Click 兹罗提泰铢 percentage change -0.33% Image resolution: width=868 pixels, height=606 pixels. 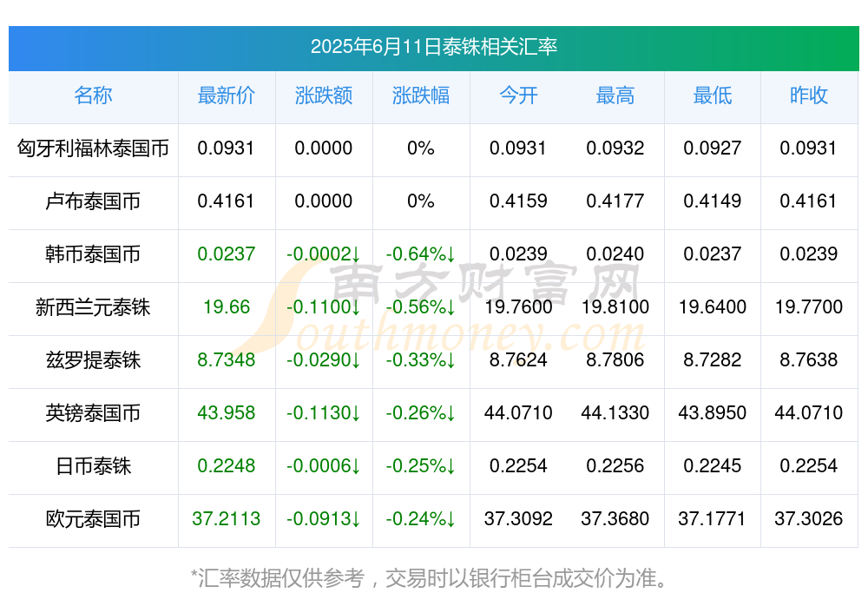pos(416,360)
